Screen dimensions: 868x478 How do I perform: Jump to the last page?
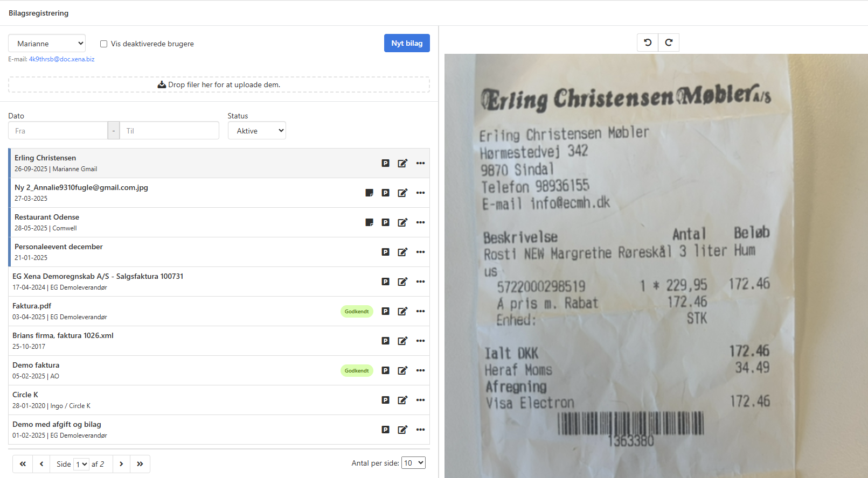[140, 464]
